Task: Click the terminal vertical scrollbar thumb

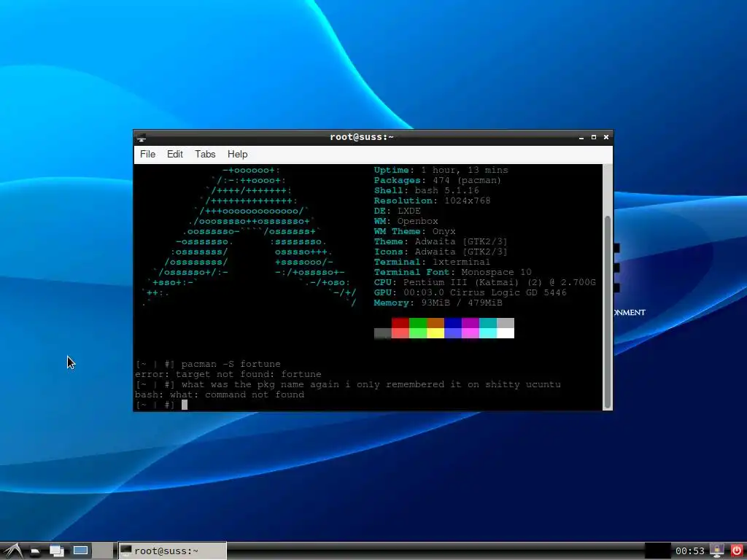Action: (608, 312)
